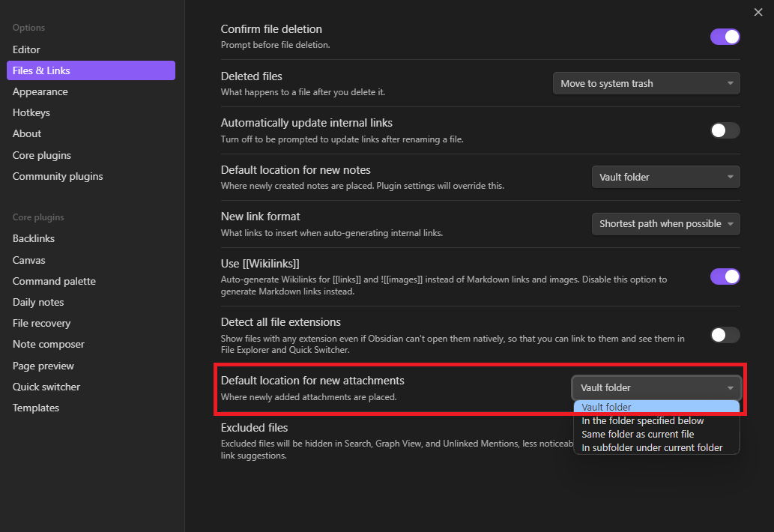Image resolution: width=774 pixels, height=532 pixels.
Task: Collapse the new attachments location dropdown
Action: [x=656, y=388]
